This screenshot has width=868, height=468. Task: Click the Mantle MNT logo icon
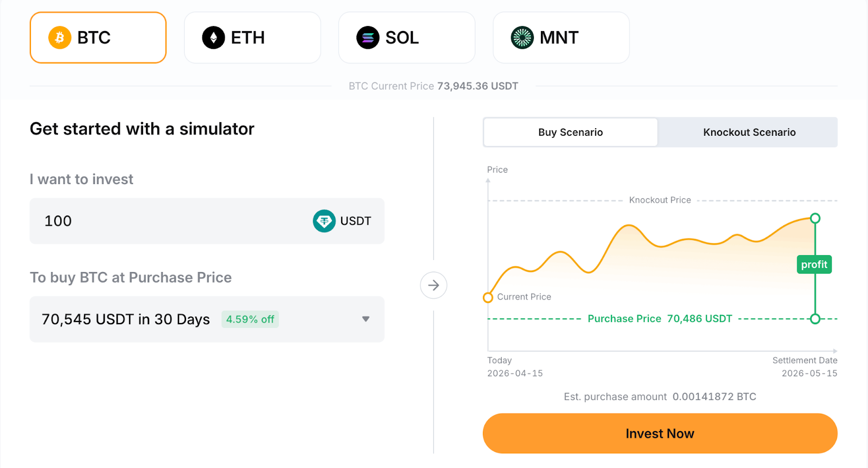[x=522, y=37]
